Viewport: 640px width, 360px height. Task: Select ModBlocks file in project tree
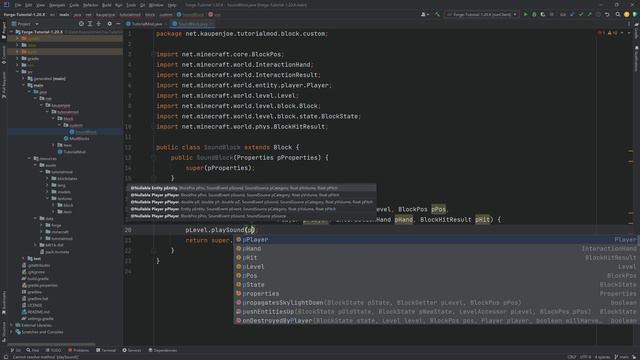point(79,138)
